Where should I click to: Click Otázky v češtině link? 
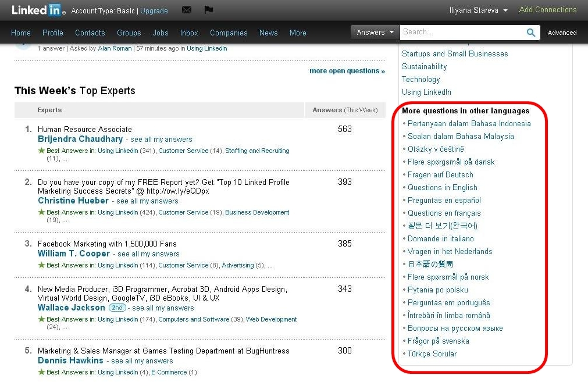(436, 149)
